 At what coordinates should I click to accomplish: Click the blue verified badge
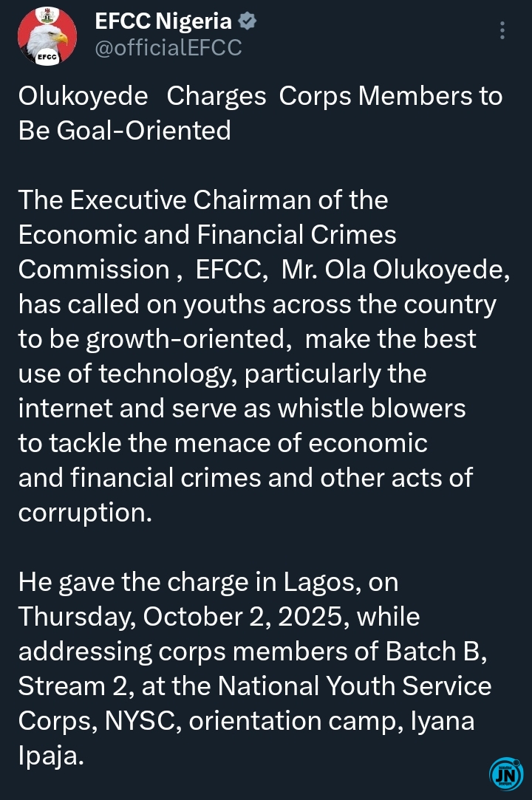(x=248, y=21)
